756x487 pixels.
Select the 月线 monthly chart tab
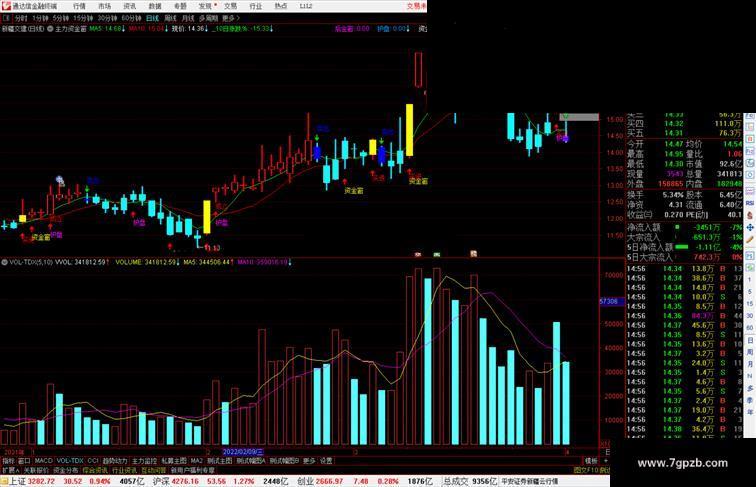(188, 18)
